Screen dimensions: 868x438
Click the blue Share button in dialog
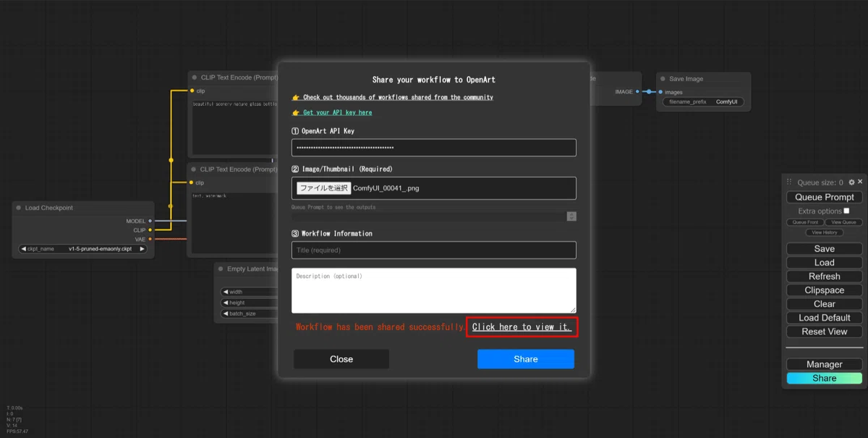click(x=526, y=359)
